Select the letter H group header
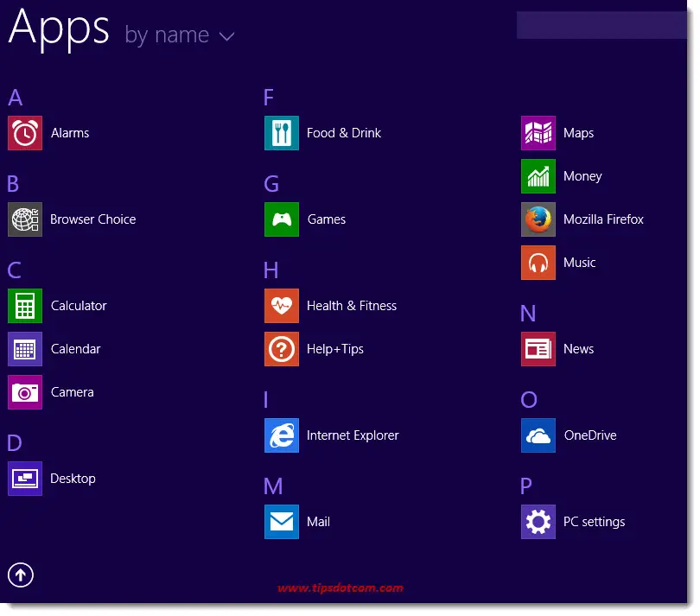This screenshot has width=700, height=616. (271, 270)
